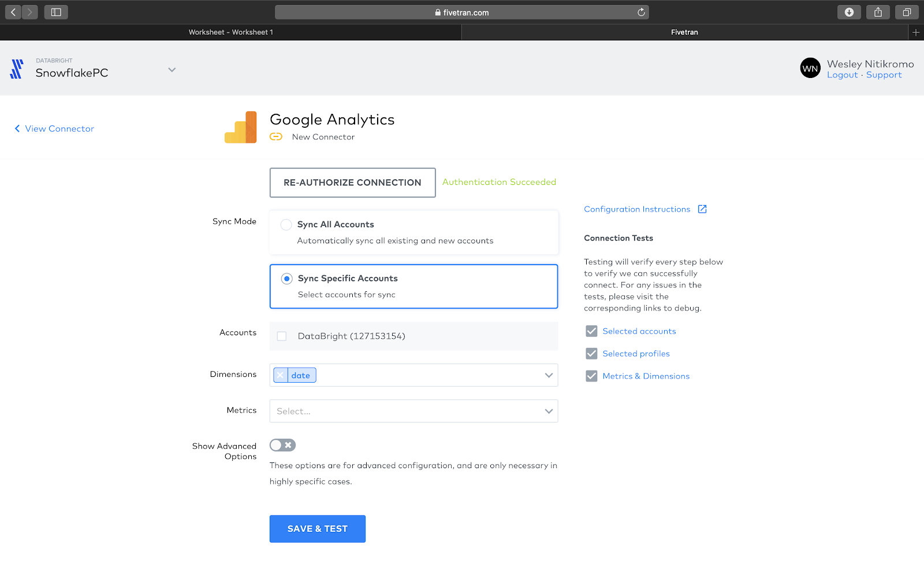Go back via View Connector link

54,129
